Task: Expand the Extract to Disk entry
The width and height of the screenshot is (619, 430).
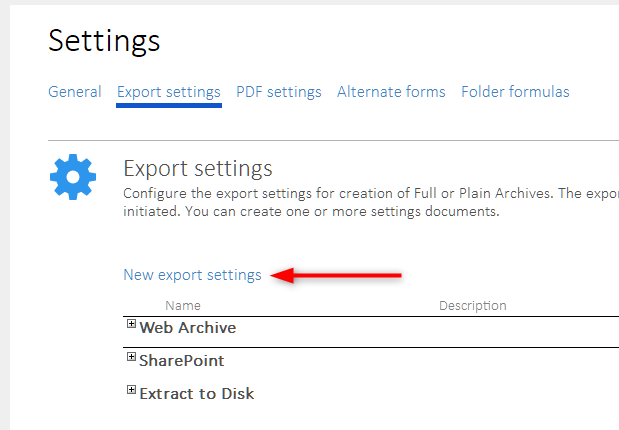Action: click(x=131, y=390)
